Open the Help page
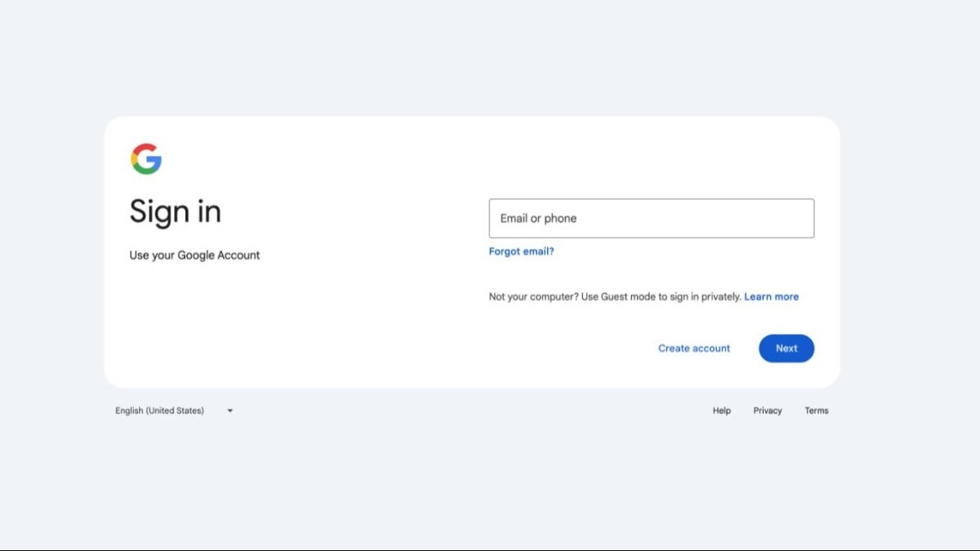 pyautogui.click(x=721, y=411)
